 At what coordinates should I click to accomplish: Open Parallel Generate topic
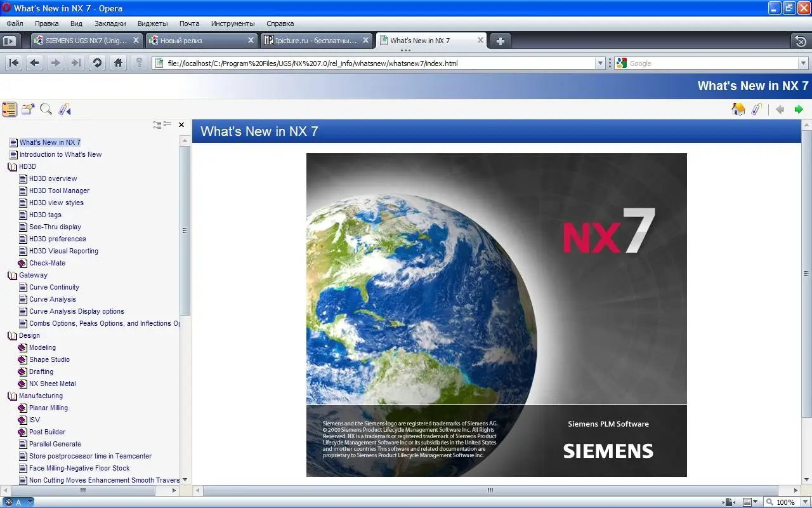(x=55, y=444)
